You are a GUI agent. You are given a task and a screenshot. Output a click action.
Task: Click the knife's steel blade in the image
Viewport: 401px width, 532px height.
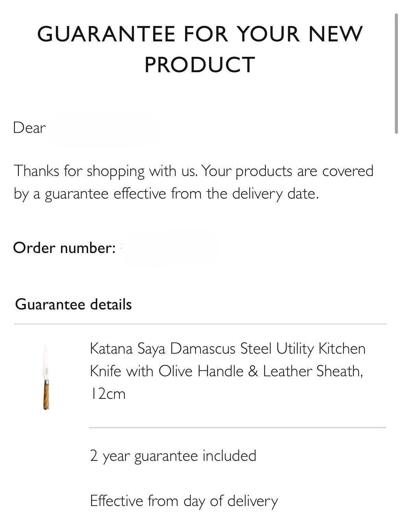pyautogui.click(x=46, y=362)
